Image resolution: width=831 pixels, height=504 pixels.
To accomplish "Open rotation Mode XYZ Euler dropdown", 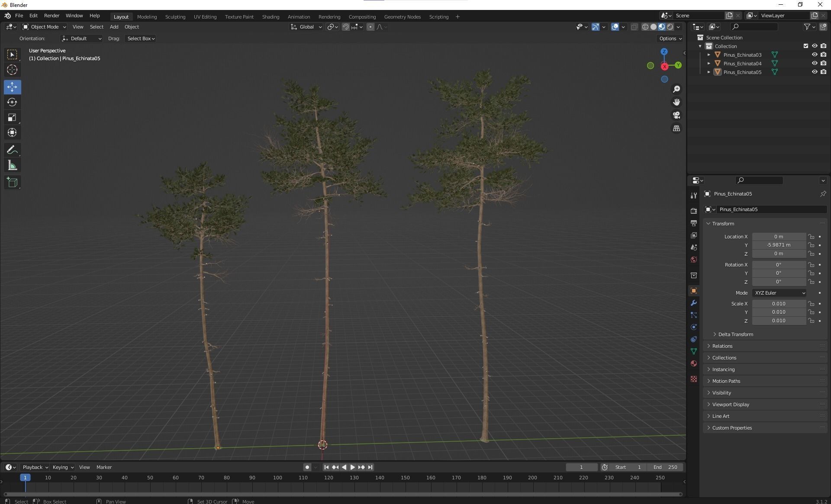I will coord(779,293).
